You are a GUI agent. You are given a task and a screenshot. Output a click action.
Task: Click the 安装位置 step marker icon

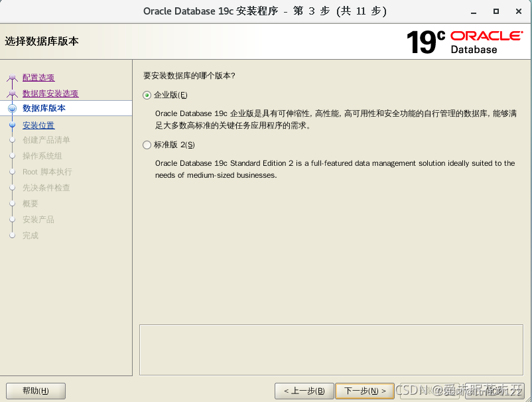click(x=12, y=125)
